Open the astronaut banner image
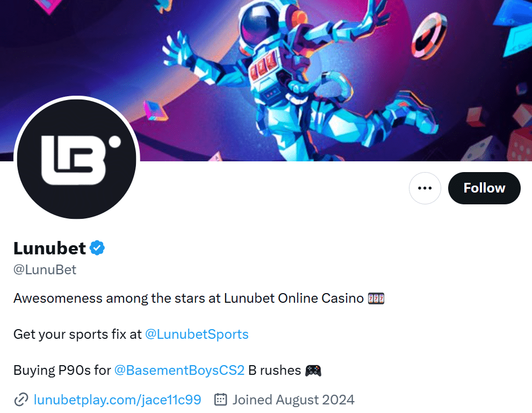This screenshot has height=413, width=532. tap(266, 81)
